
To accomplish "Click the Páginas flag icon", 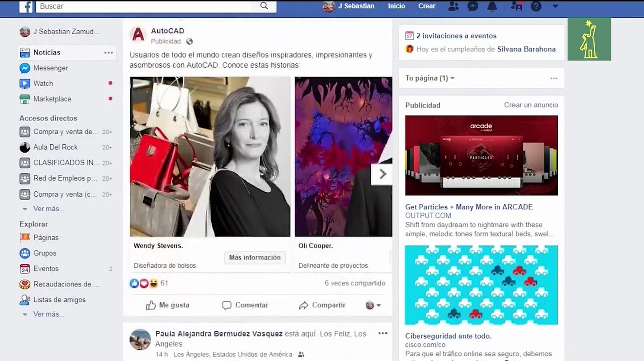I will click(25, 238).
